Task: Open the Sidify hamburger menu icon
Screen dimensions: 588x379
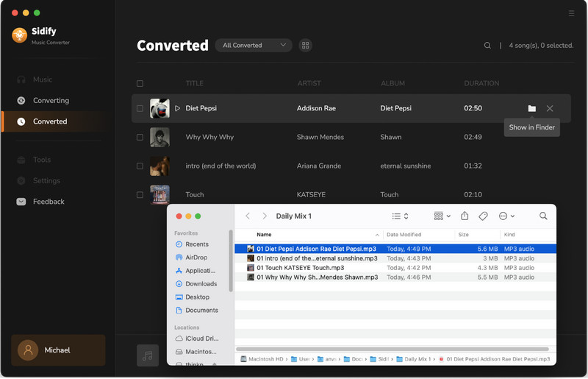Action: (571, 13)
